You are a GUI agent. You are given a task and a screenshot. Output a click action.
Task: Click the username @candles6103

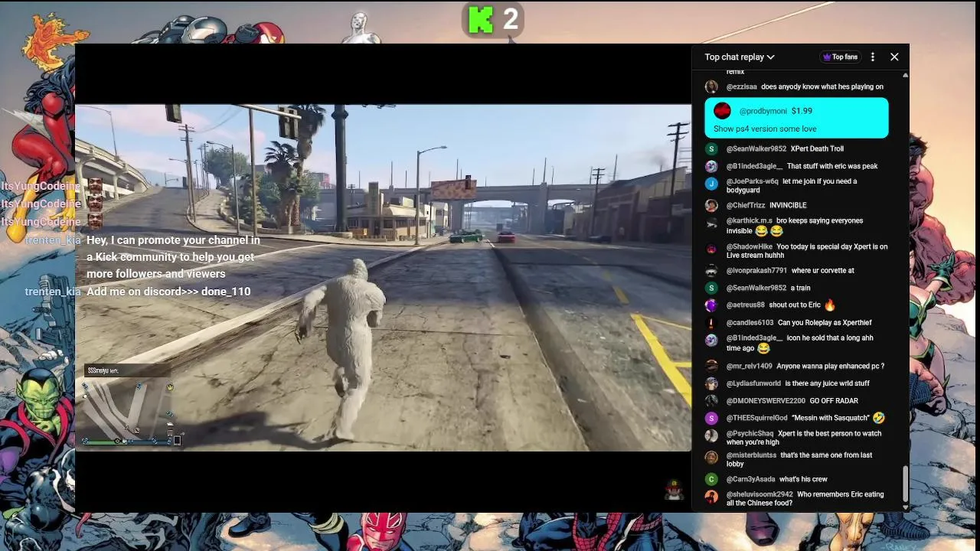pos(750,322)
